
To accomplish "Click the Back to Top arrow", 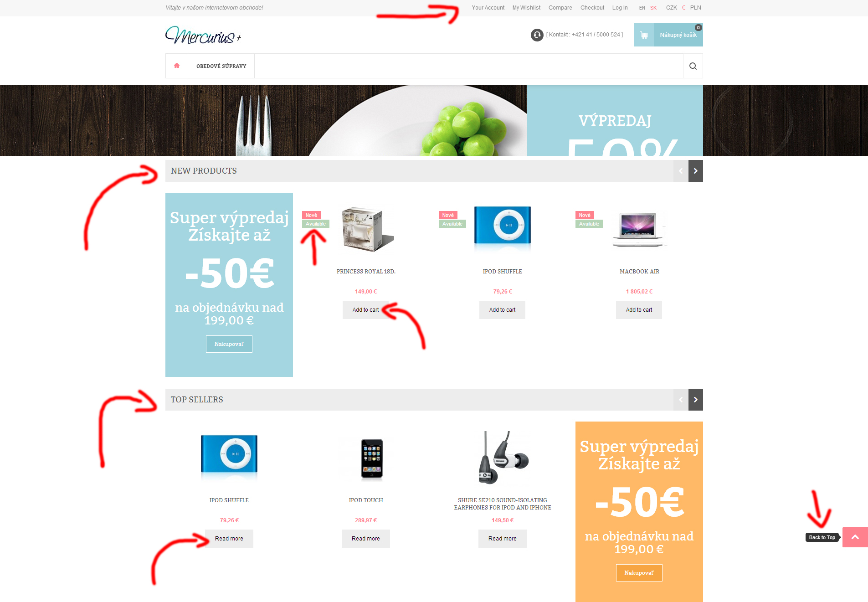I will (x=855, y=537).
